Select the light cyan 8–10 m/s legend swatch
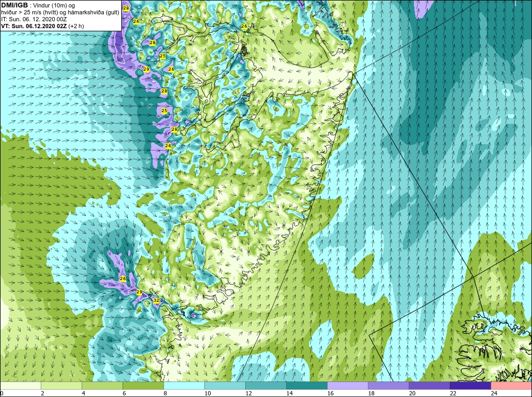The height and width of the screenshot is (397, 532). point(184,386)
